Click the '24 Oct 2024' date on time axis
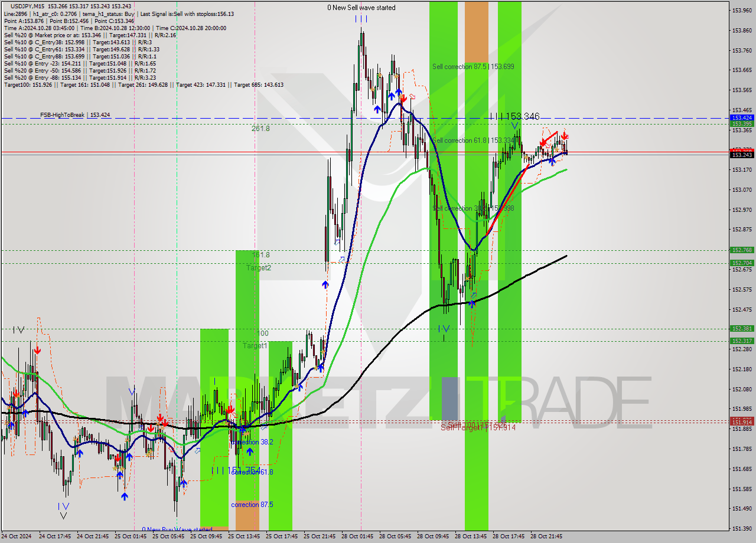The width and height of the screenshot is (756, 543). pyautogui.click(x=16, y=537)
